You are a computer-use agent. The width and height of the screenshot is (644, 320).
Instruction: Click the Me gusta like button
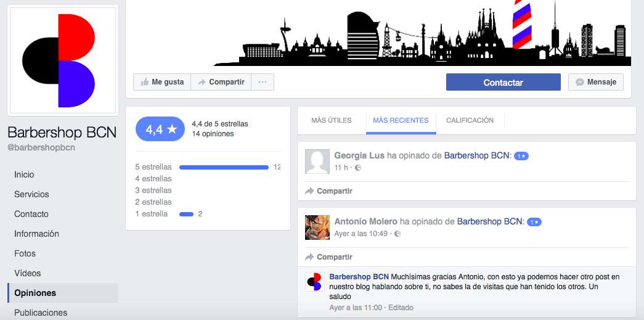tap(162, 82)
